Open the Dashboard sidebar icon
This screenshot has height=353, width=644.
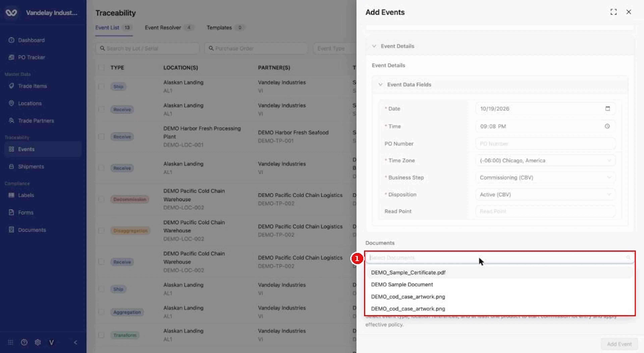coord(11,40)
